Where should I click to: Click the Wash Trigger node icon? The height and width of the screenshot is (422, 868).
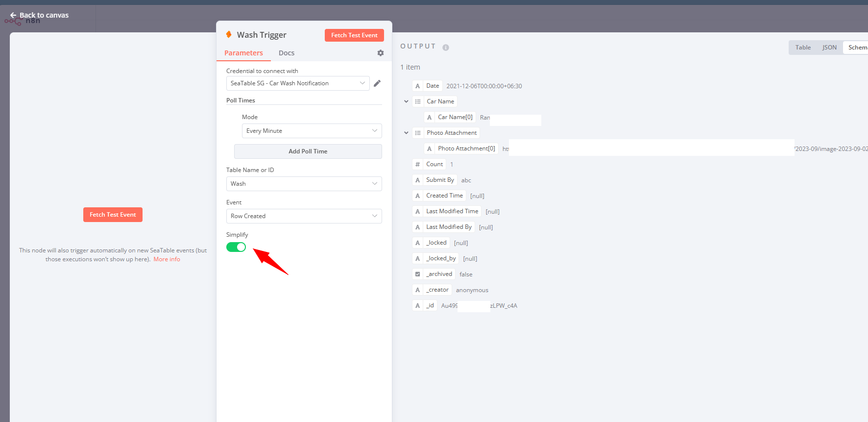[229, 34]
